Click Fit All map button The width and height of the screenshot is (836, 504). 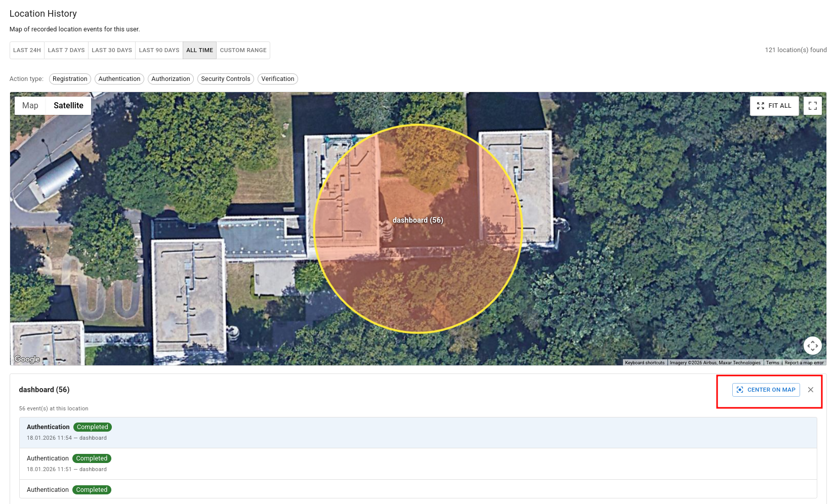[x=774, y=106]
